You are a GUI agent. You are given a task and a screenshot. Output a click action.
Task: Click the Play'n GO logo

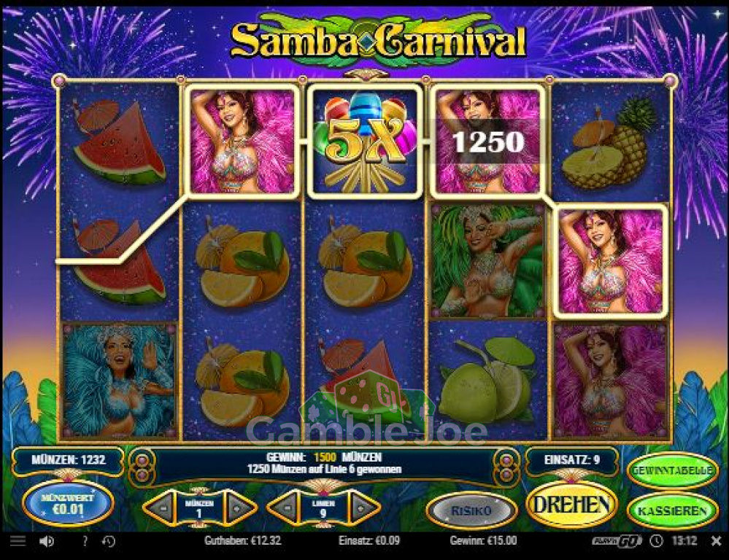click(x=617, y=540)
